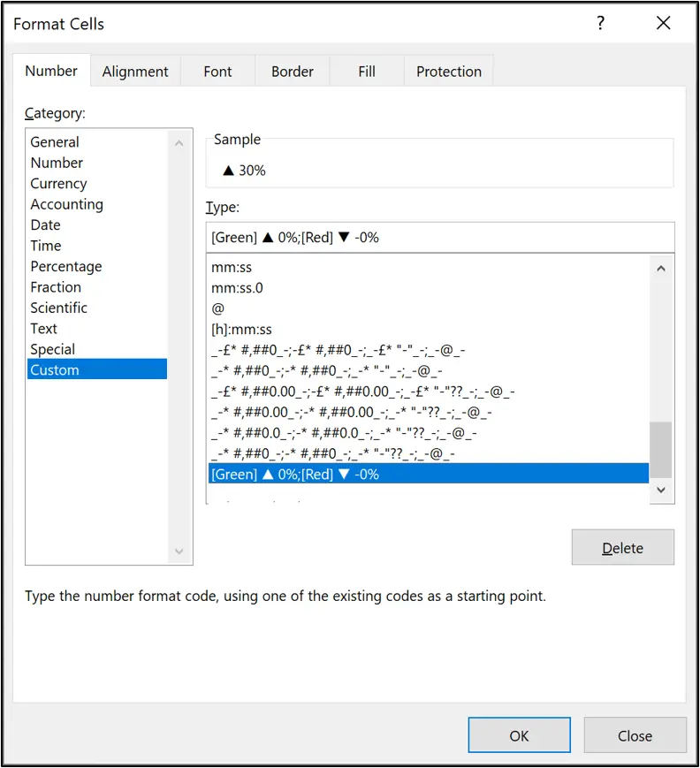Select the Percentage category
The image size is (700, 768).
click(x=65, y=266)
